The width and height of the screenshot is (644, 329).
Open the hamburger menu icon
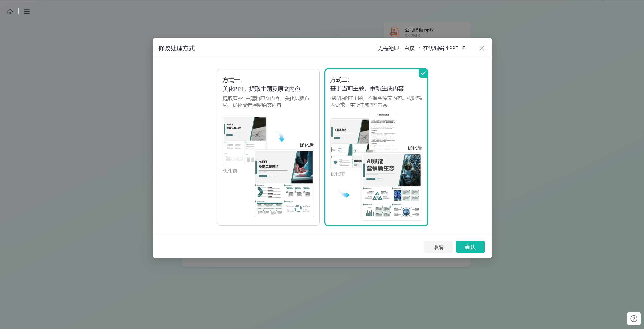click(x=27, y=11)
